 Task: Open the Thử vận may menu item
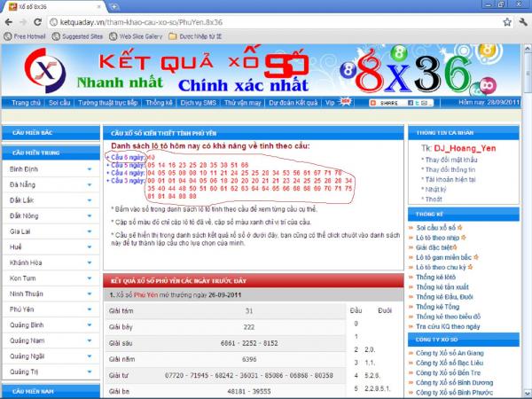coord(243,103)
